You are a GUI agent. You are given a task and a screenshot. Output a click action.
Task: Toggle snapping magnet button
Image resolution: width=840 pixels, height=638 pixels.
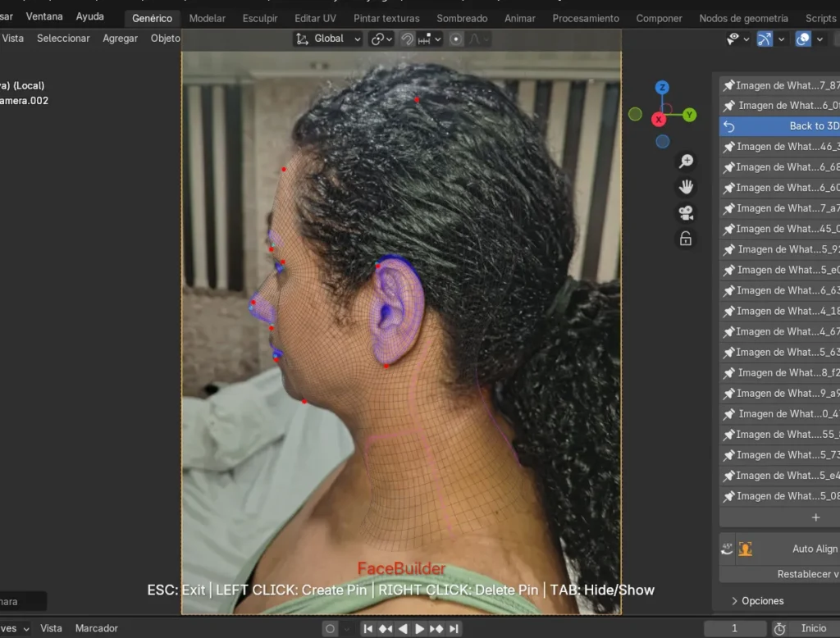point(408,39)
